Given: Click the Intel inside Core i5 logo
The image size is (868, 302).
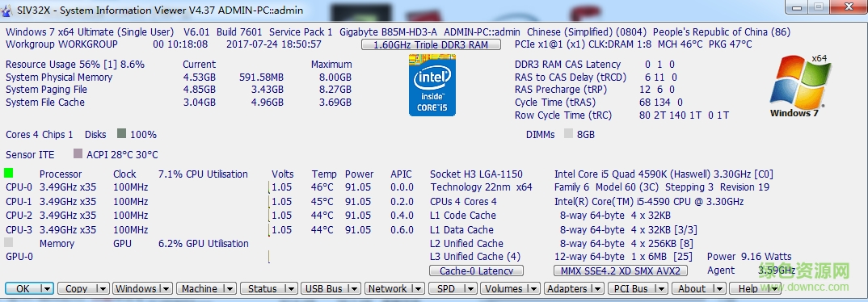Looking at the screenshot, I should point(432,85).
